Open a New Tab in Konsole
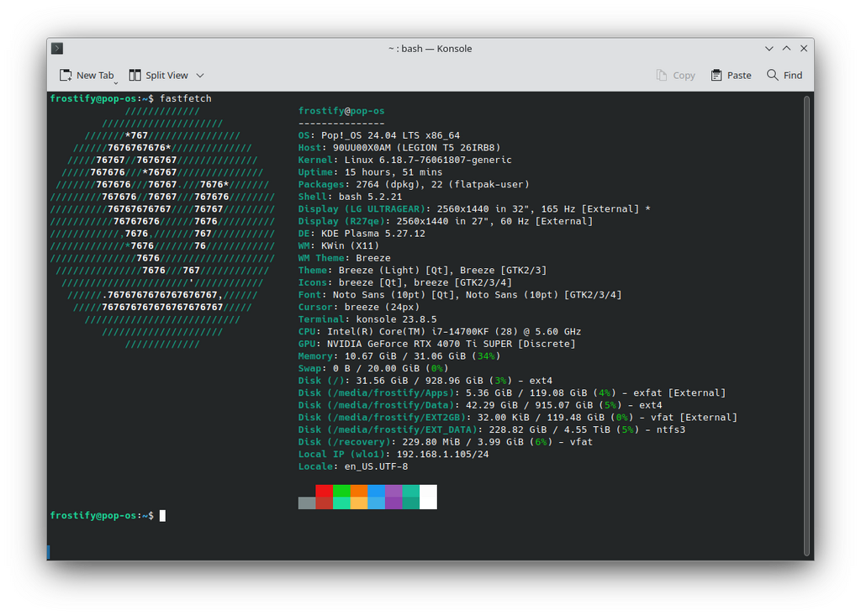 (x=87, y=76)
